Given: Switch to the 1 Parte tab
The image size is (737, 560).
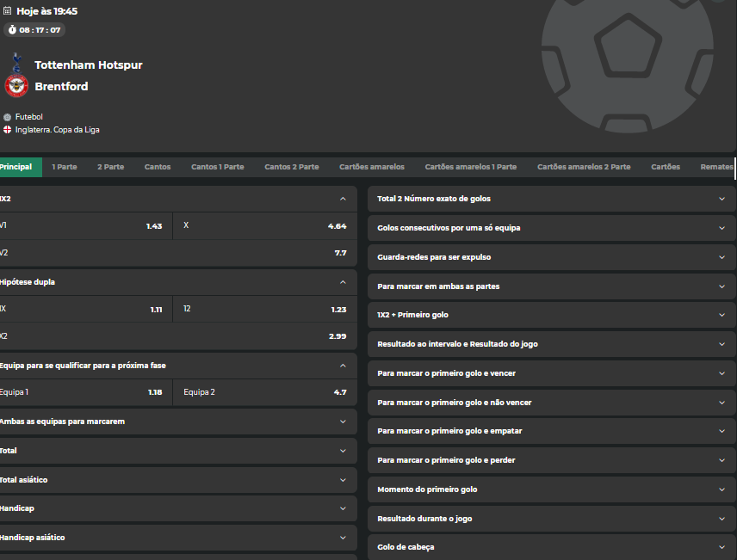Looking at the screenshot, I should (x=65, y=167).
